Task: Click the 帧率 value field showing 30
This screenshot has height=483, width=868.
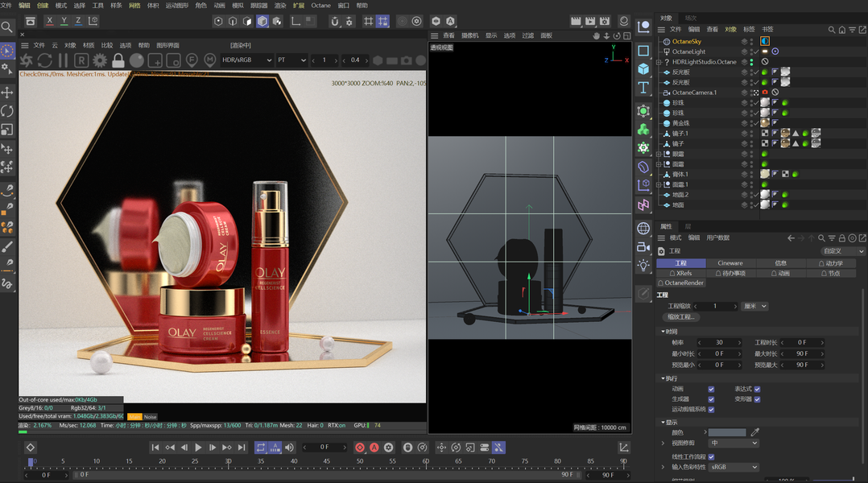Action: click(719, 342)
